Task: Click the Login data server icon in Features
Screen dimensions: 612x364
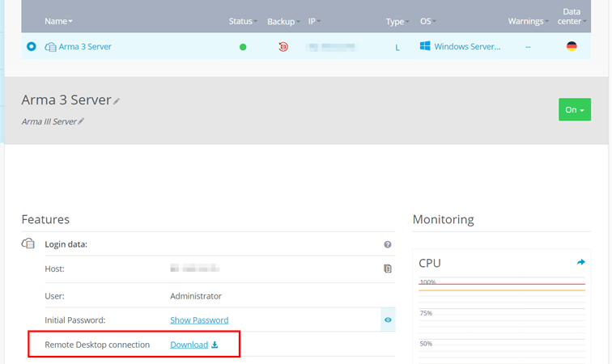Action: (28, 243)
